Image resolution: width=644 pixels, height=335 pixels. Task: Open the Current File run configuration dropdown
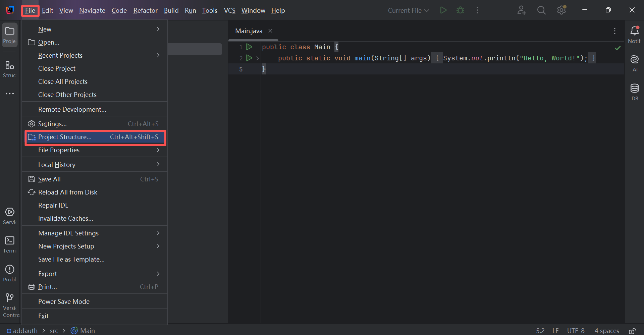point(408,10)
